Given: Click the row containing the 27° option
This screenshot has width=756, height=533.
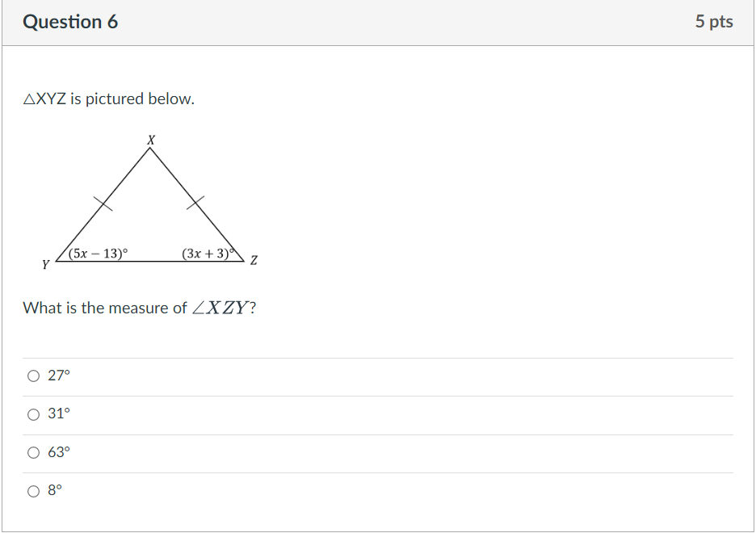Looking at the screenshot, I should coord(323,374).
